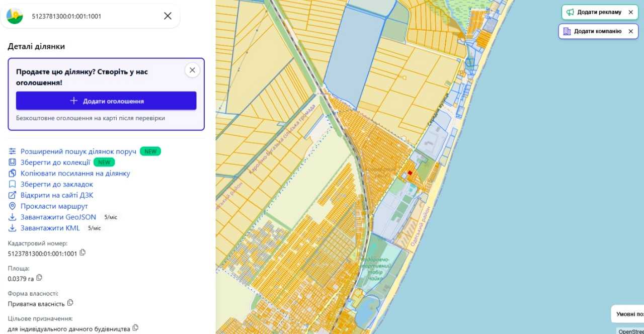The height and width of the screenshot is (334, 644).
Task: Click the 'Додати компанію' map button
Action: coord(599,31)
